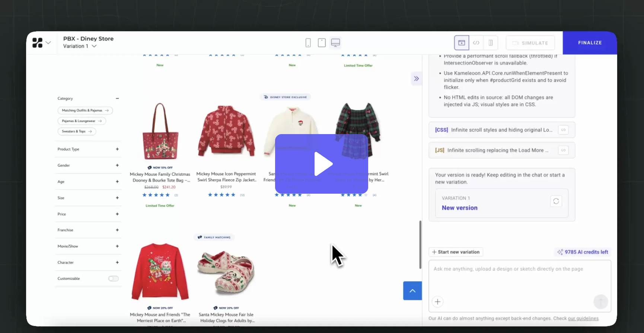Expand the Product Type filter

click(x=117, y=149)
